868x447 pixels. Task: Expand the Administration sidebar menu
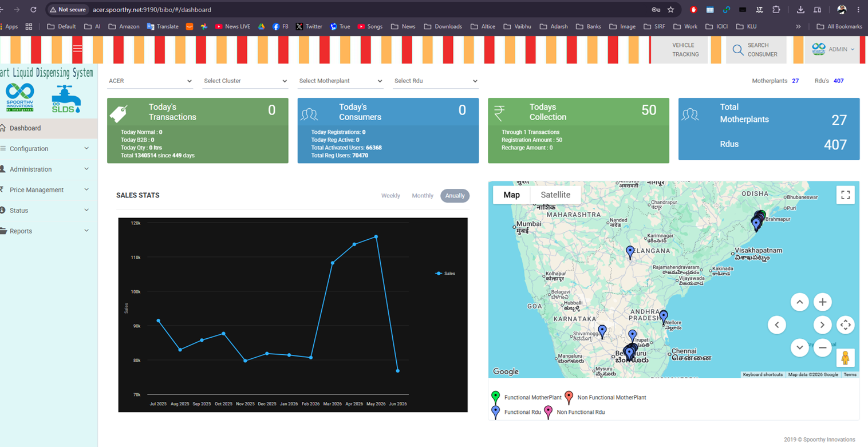tap(49, 169)
